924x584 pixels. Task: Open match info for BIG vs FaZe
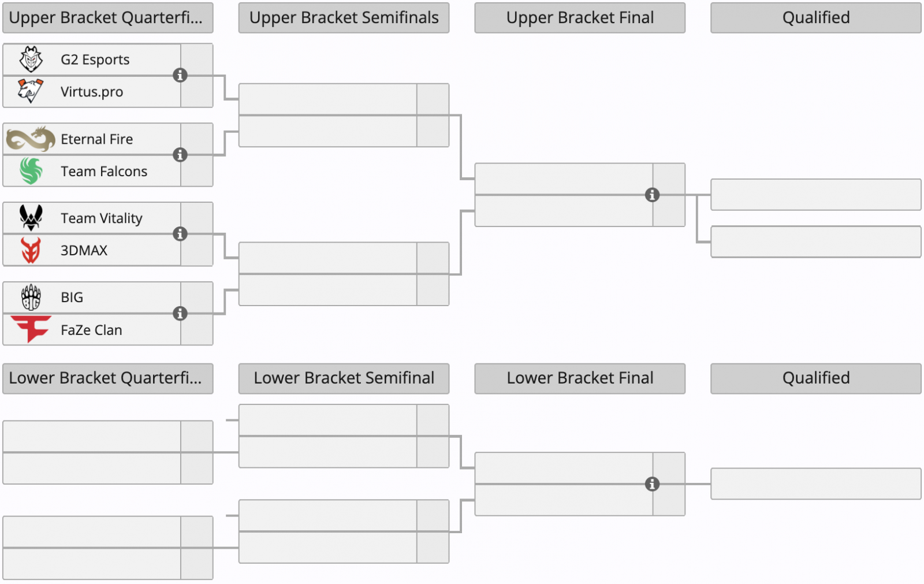coord(180,314)
